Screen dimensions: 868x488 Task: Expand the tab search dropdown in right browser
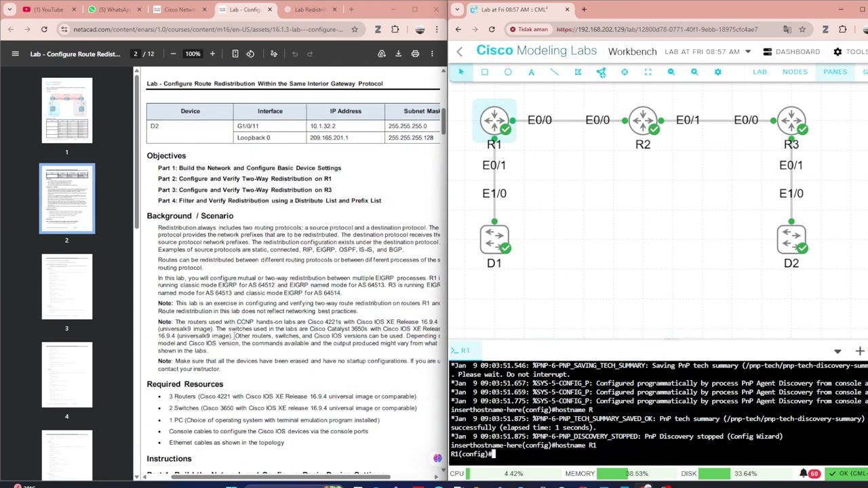click(x=457, y=9)
